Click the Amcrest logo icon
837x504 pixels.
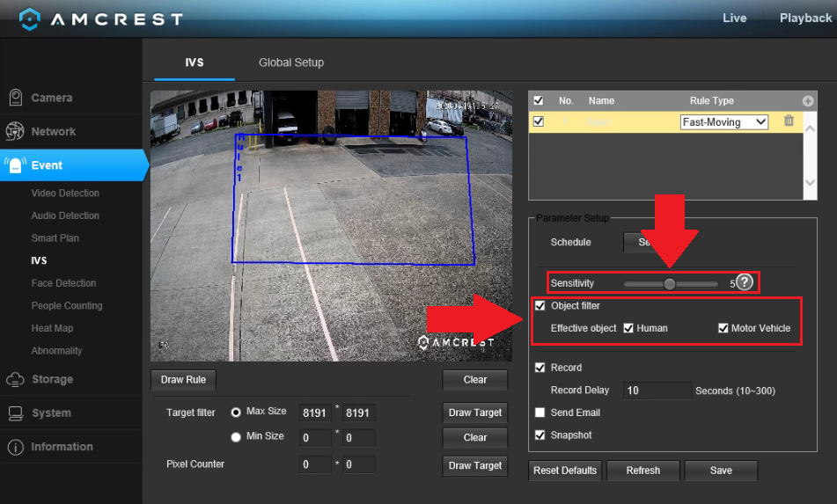click(29, 19)
